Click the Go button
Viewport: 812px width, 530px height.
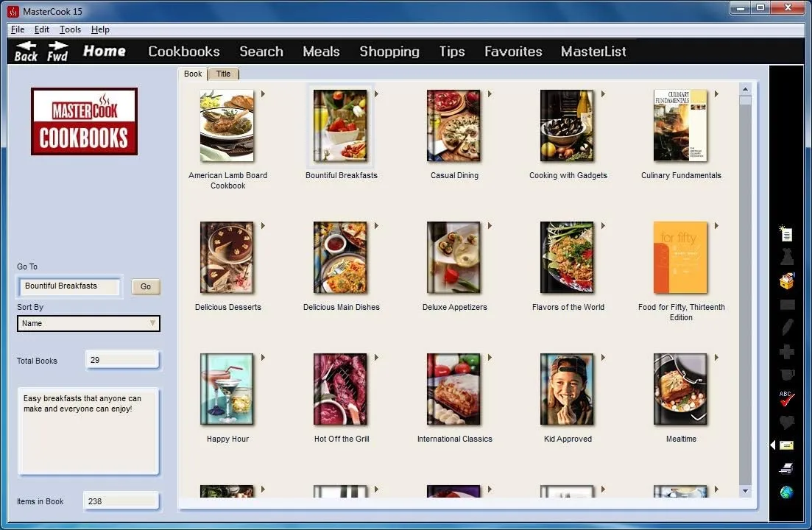coord(145,286)
